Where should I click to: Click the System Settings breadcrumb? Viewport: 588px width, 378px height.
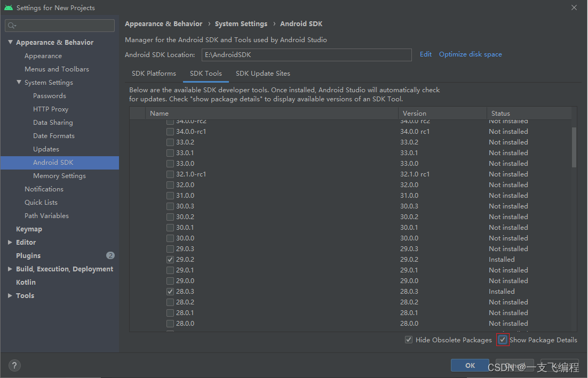[241, 23]
